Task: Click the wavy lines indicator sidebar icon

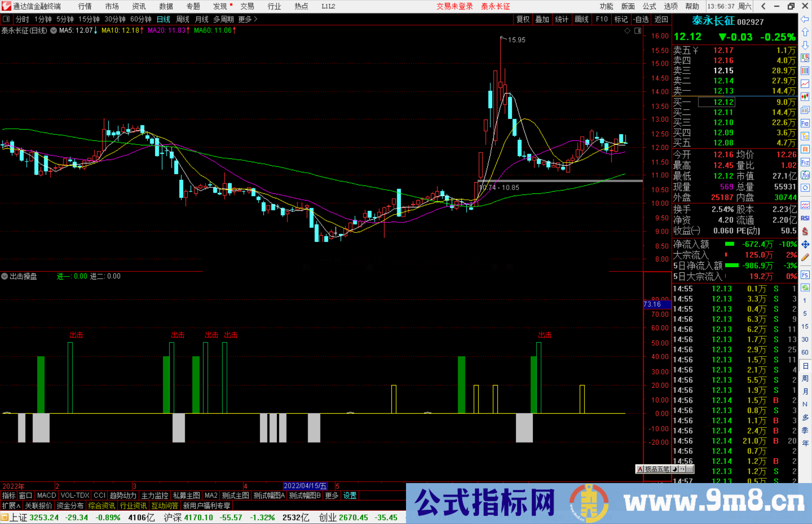Action: point(805,205)
